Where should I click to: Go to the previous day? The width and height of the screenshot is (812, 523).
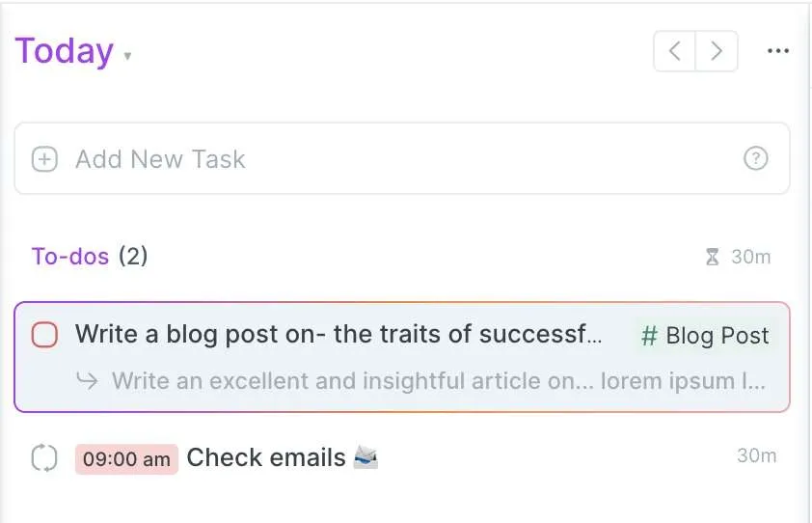(x=674, y=51)
